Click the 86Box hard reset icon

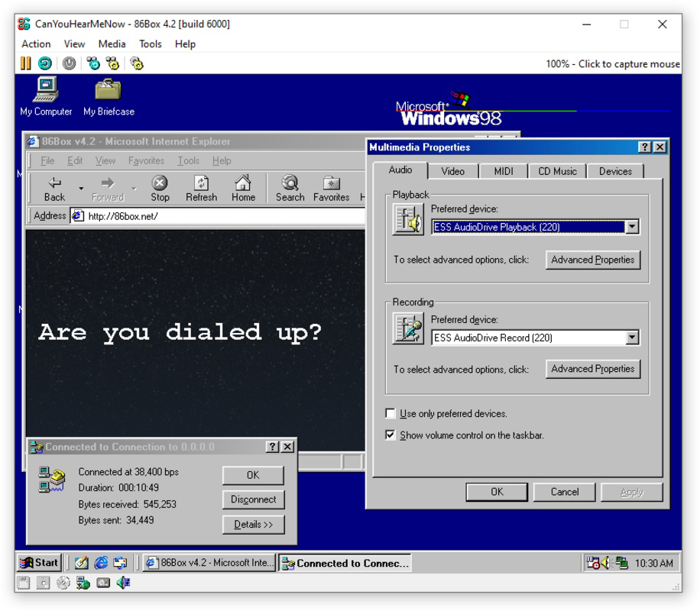point(44,63)
